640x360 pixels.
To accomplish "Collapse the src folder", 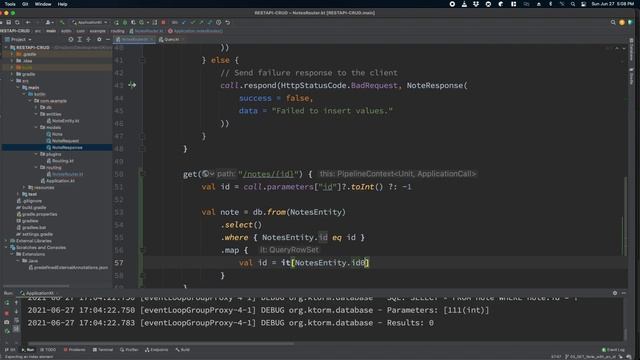I will pos(12,81).
